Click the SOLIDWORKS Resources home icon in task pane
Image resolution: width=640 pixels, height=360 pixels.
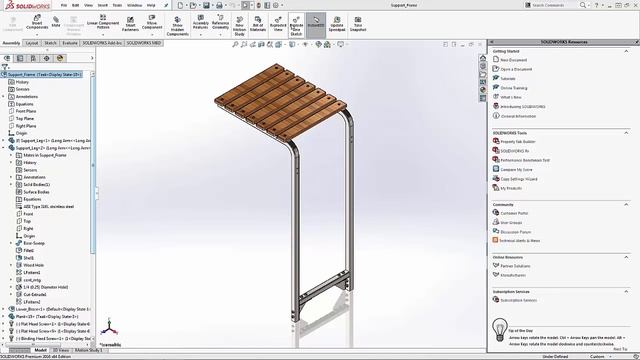click(x=483, y=58)
